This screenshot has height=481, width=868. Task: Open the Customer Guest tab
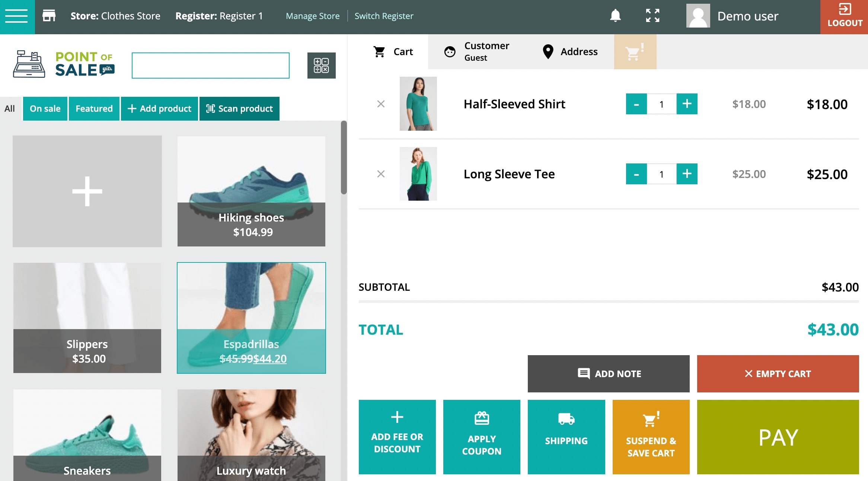coord(477,52)
